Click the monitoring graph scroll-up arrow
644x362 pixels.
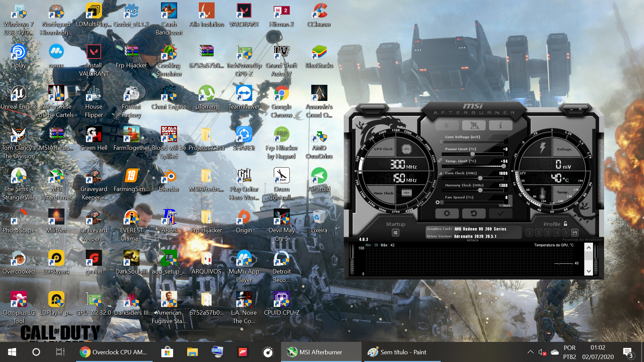588,247
